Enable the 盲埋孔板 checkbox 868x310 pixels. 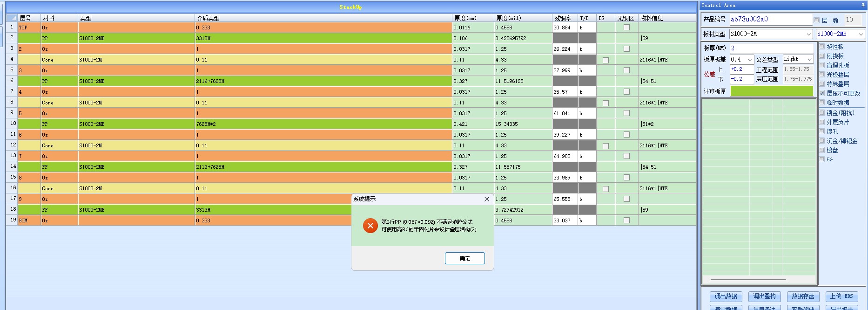[x=822, y=65]
